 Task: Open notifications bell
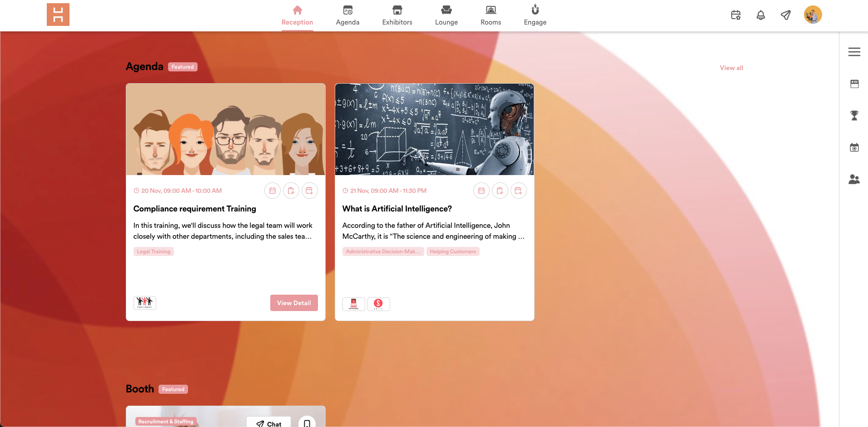[x=761, y=15]
